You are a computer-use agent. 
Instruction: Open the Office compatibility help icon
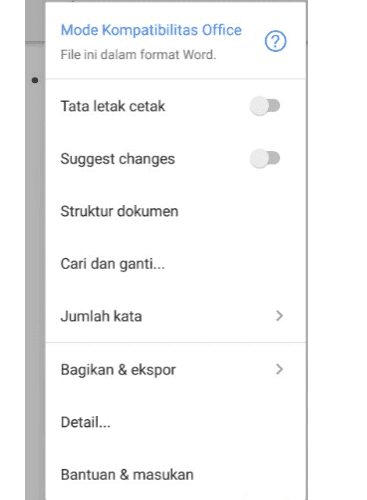275,41
